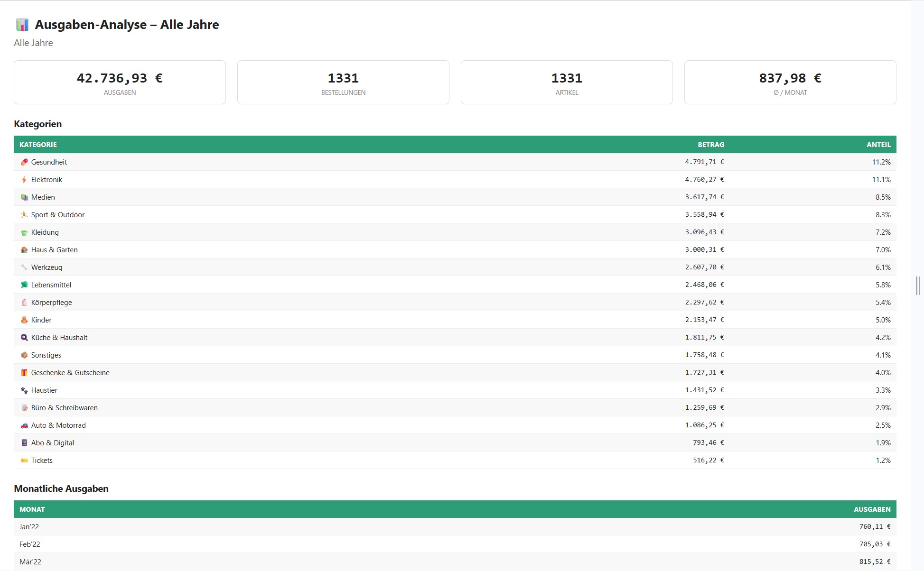Screen dimensions: 924x571
Task: Click the 1331 Artikel card
Action: [567, 82]
